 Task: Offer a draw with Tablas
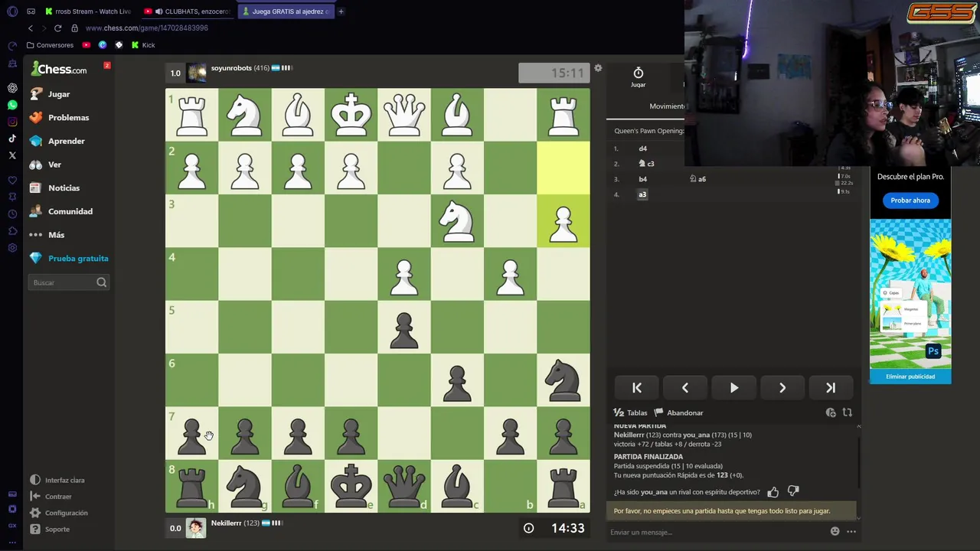630,412
